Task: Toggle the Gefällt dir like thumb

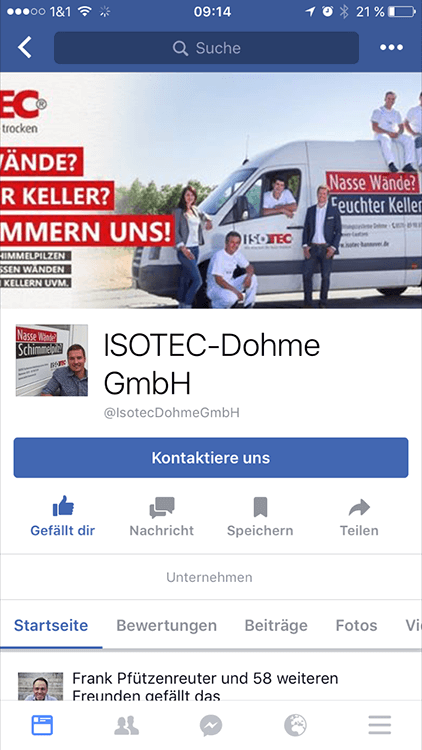Action: pos(63,507)
